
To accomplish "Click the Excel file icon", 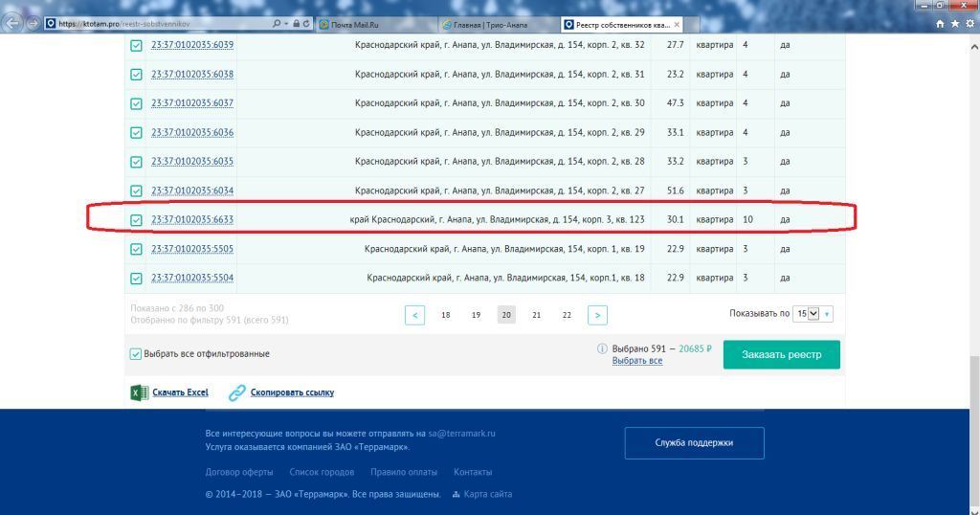I will (x=139, y=392).
